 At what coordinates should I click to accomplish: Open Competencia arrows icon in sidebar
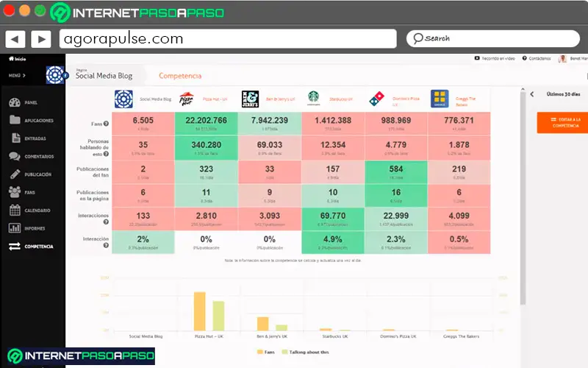tap(15, 247)
